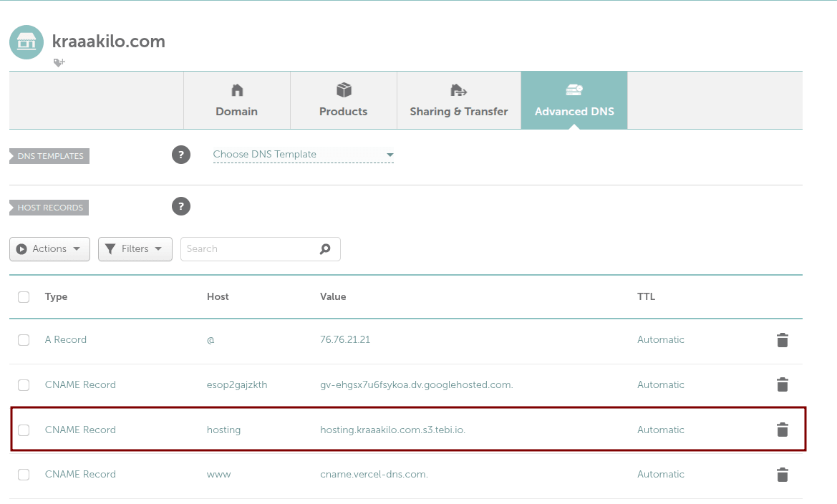Open the Choose DNS Template dropdown
The width and height of the screenshot is (837, 504).
coord(303,155)
